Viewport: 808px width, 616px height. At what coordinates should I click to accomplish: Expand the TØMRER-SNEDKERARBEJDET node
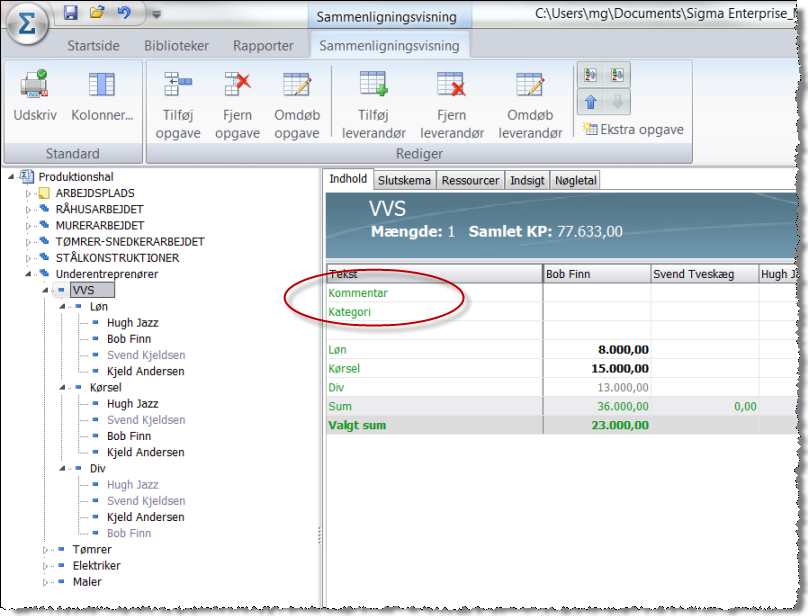(x=28, y=242)
